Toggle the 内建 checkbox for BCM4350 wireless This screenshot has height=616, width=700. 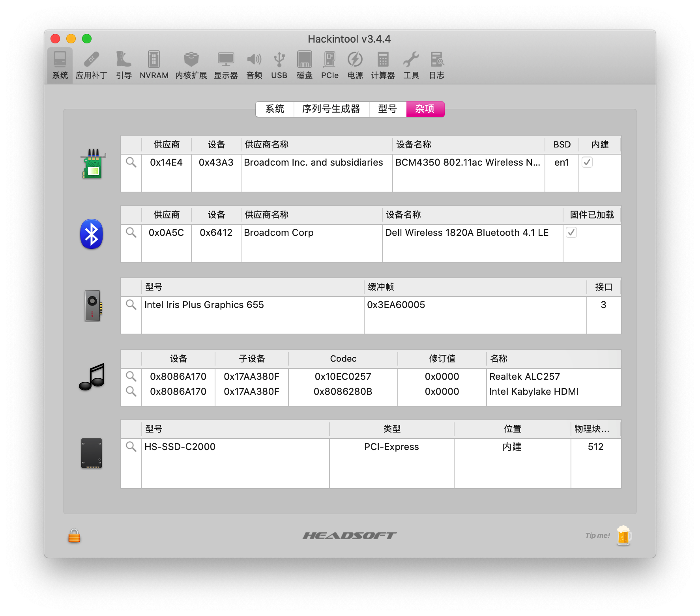tap(587, 162)
